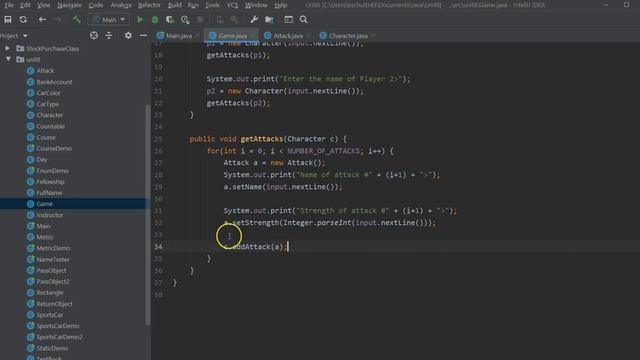Image resolution: width=640 pixels, height=360 pixels.
Task: Open the Main run configuration dropdown
Action: [109, 20]
